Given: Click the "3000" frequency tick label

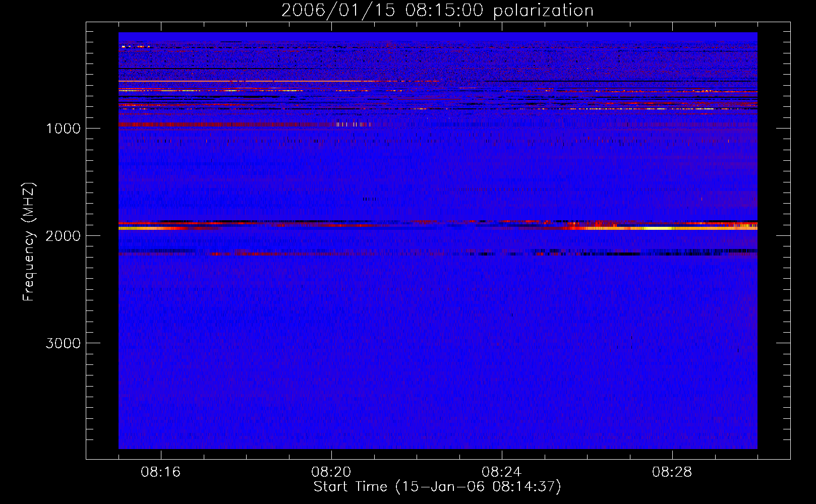Looking at the screenshot, I should point(63,343).
